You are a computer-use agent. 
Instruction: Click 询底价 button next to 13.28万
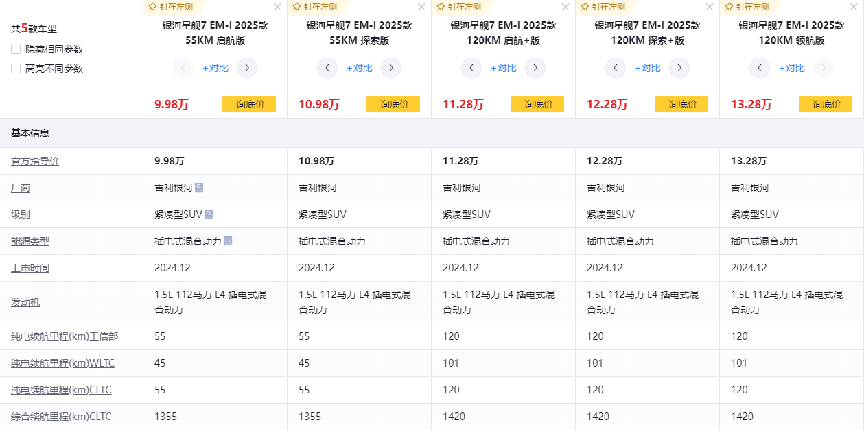(825, 104)
